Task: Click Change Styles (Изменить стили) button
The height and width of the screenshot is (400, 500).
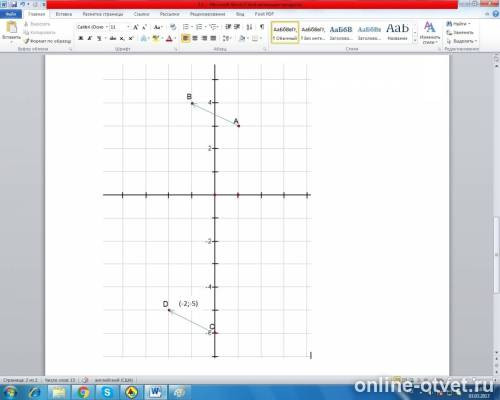Action: click(429, 33)
